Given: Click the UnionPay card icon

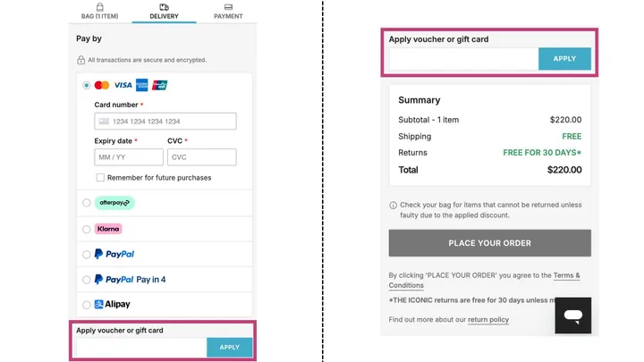Looking at the screenshot, I should 159,86.
